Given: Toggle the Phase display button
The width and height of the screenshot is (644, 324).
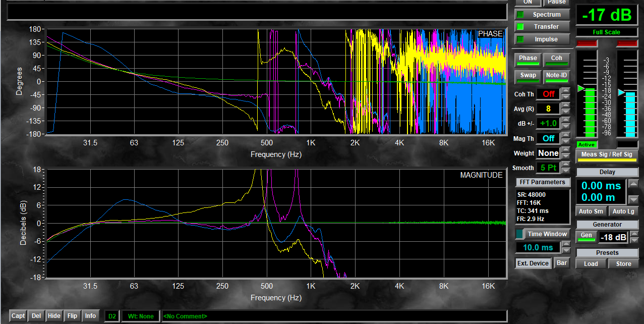Looking at the screenshot, I should (528, 59).
